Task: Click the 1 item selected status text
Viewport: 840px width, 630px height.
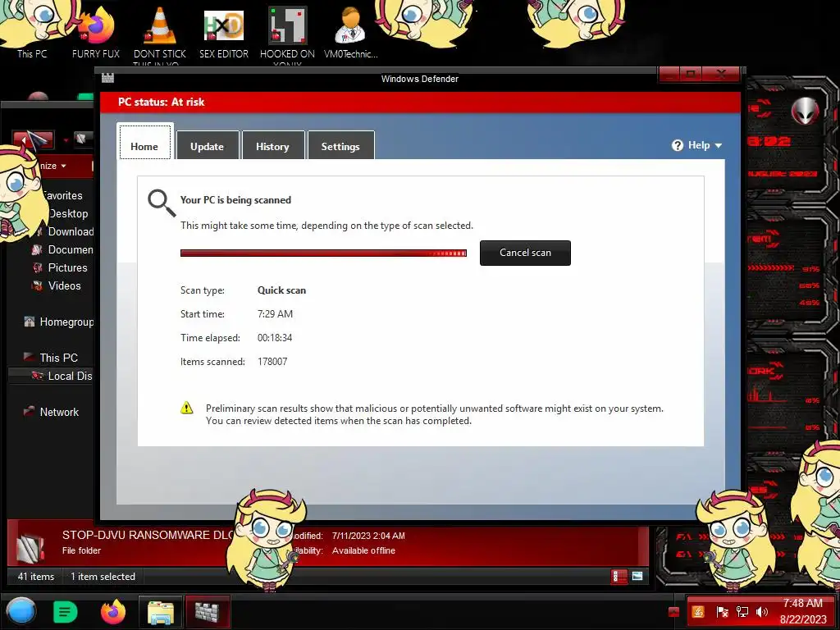Action: click(103, 577)
